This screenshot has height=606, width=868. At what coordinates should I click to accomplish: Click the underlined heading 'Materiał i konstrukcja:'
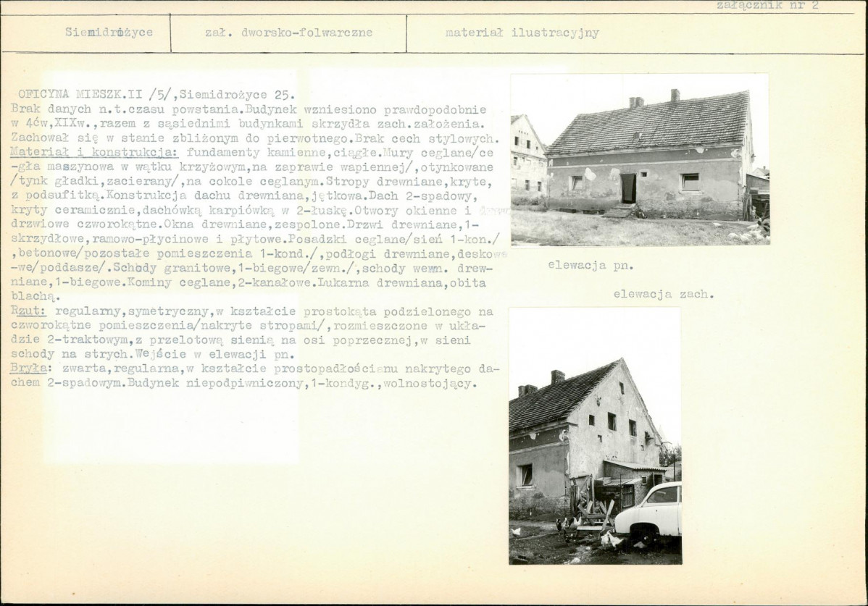coord(94,152)
